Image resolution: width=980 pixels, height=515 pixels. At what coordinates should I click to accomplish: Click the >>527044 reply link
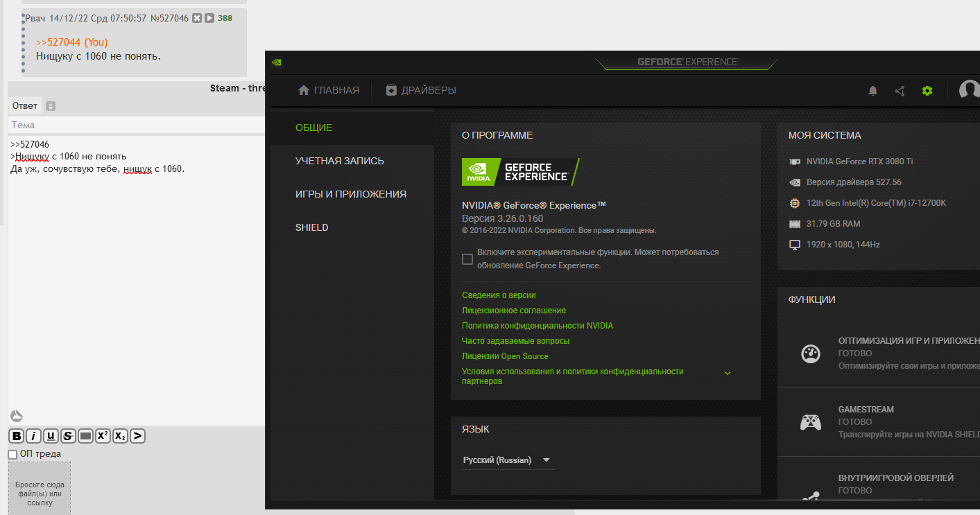tap(58, 42)
